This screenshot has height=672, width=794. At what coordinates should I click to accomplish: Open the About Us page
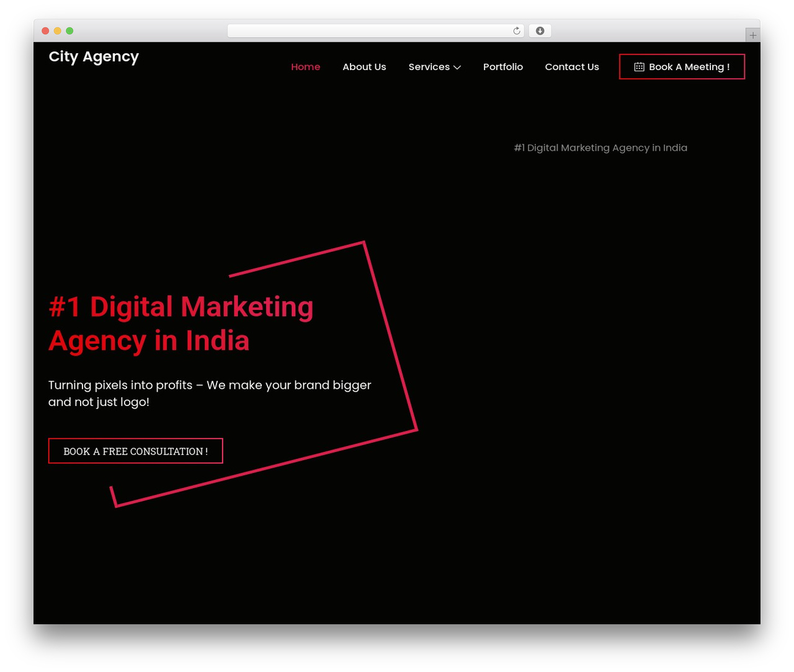point(364,67)
